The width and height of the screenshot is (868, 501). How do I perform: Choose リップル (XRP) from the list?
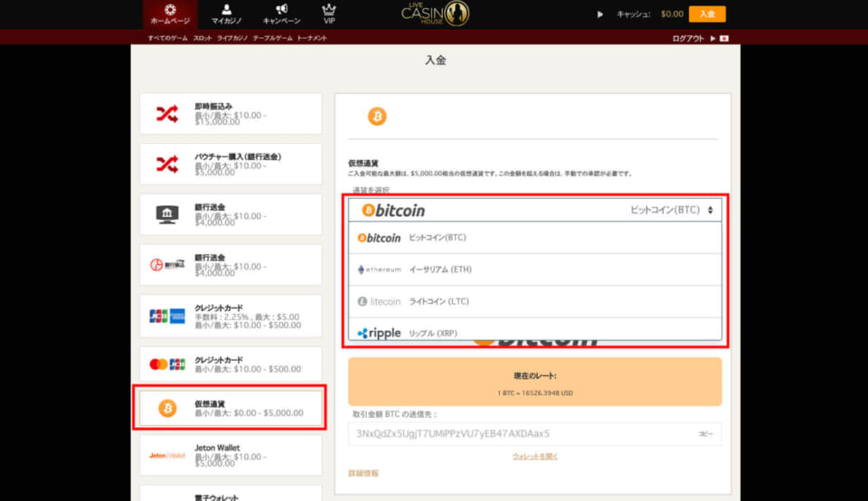click(534, 329)
